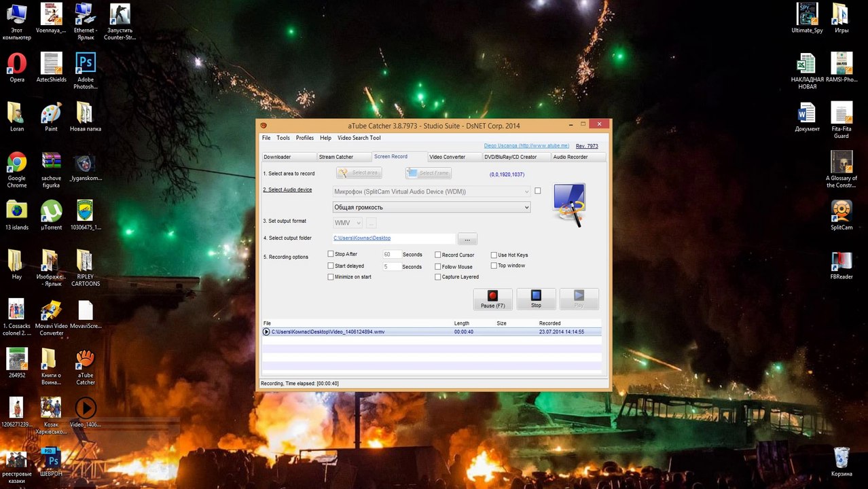Click the screen recorder monitor icon
868x489 pixels.
coord(569,204)
